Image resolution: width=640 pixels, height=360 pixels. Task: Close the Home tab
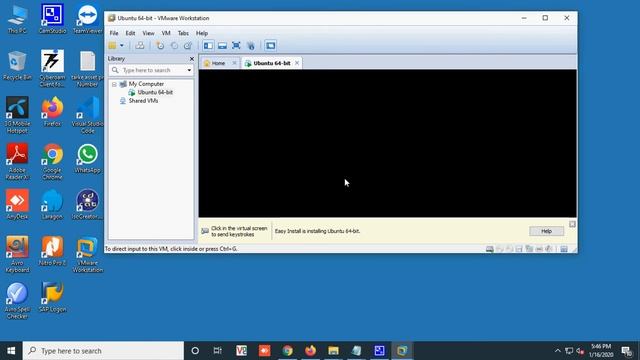coord(234,63)
